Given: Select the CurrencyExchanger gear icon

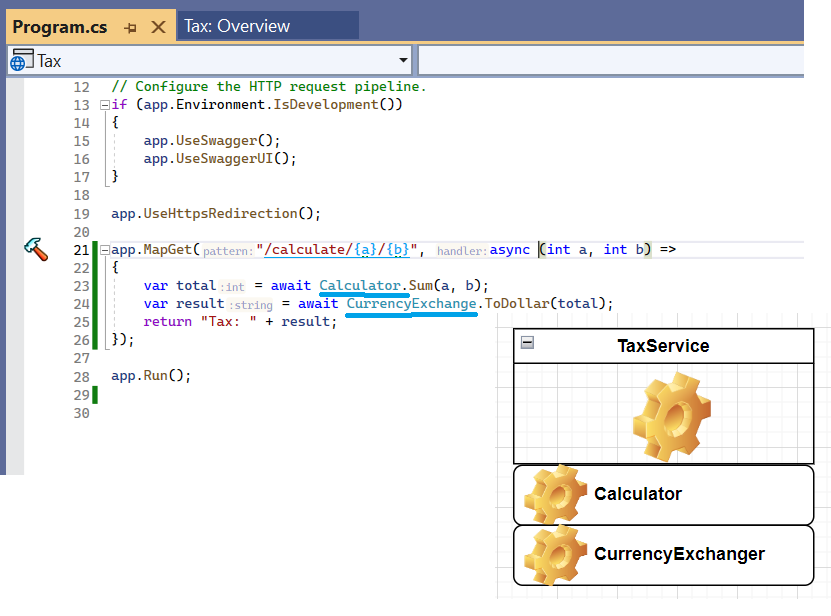Looking at the screenshot, I should click(x=555, y=555).
